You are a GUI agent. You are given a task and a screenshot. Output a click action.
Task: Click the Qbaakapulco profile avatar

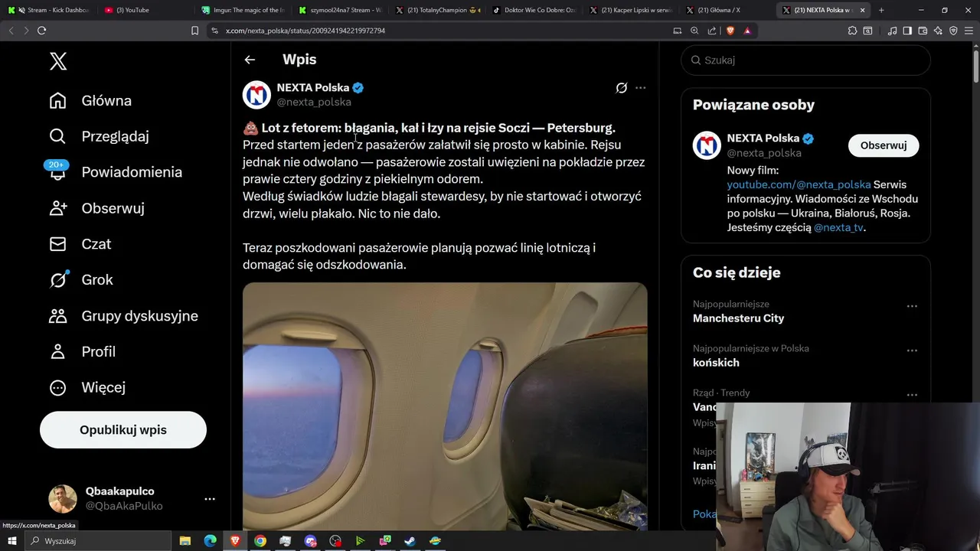(63, 499)
